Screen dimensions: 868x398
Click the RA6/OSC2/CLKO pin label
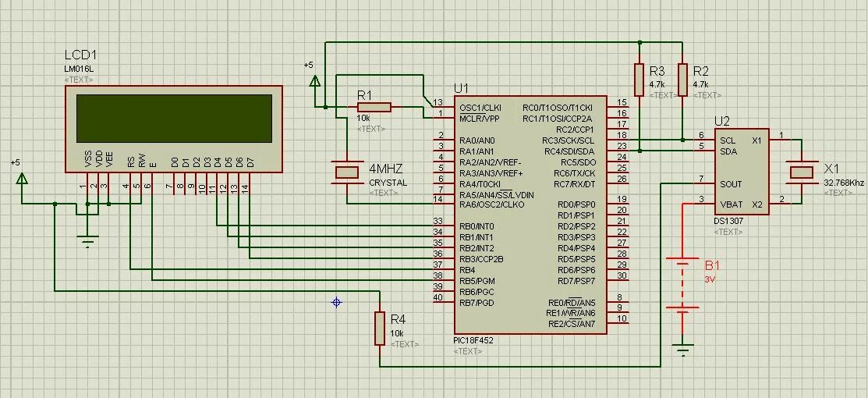[x=491, y=205]
